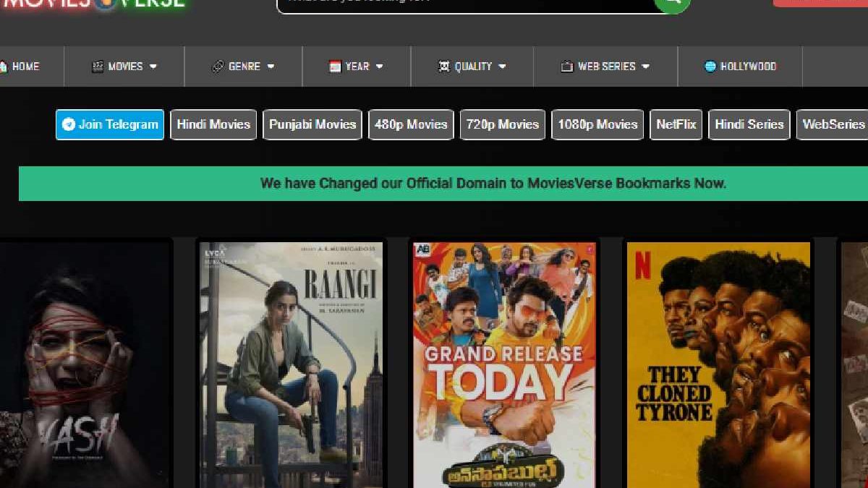Open the Year menu
Viewport: 868px width, 488px height.
tap(357, 67)
